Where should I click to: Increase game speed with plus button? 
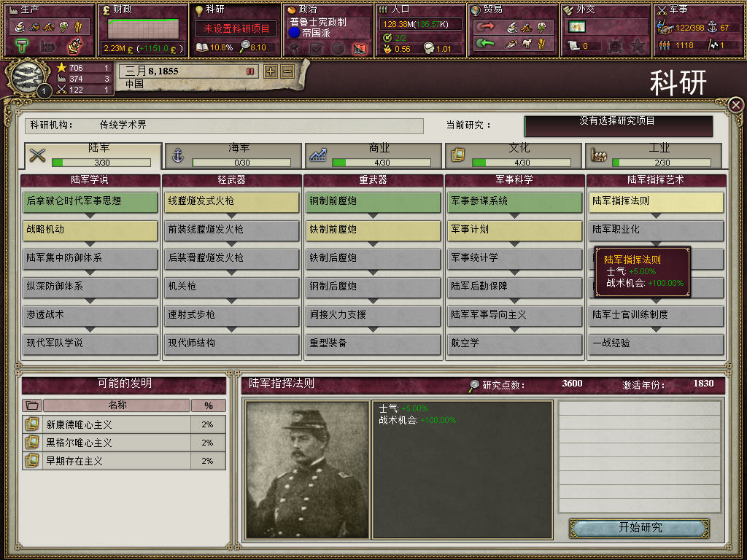click(271, 71)
